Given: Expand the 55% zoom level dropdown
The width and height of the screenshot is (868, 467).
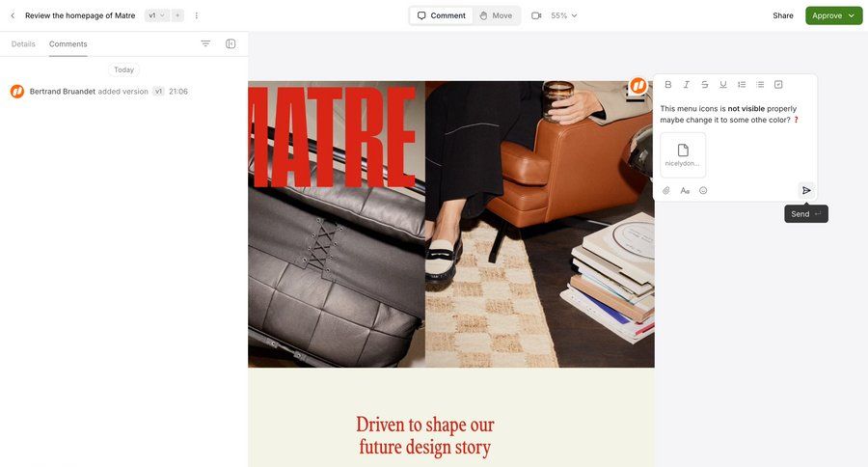Looking at the screenshot, I should [563, 15].
